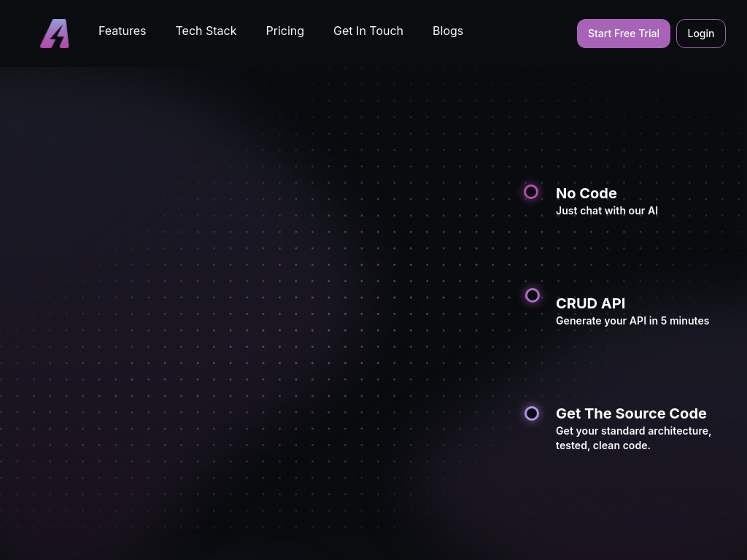Select Get In Touch in navigation

coord(368,31)
